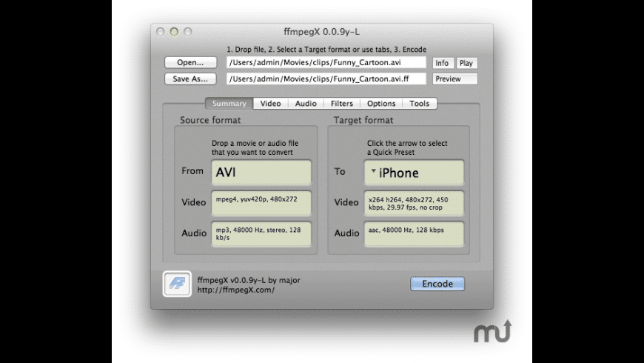Start encoding with the Encode button
The height and width of the screenshot is (363, 644).
click(x=437, y=284)
